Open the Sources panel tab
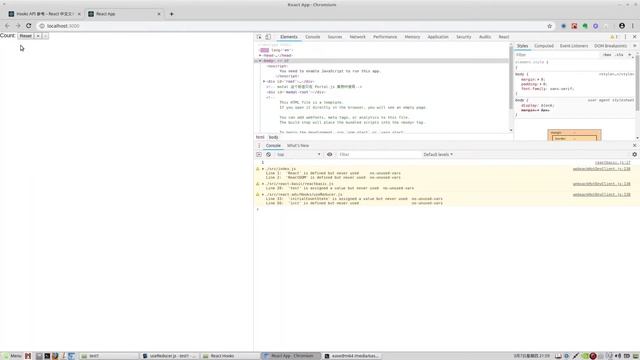 [335, 37]
